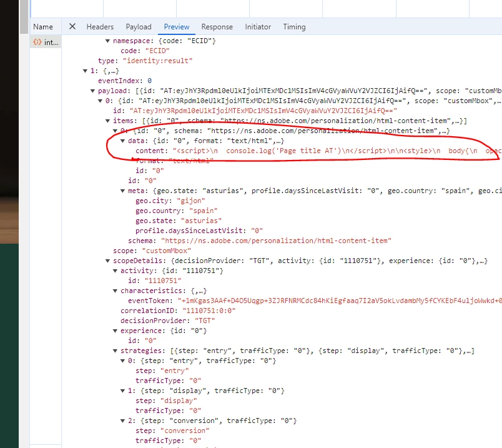
Task: Click the decisionProvider 'TGT' value line
Action: tap(168, 321)
